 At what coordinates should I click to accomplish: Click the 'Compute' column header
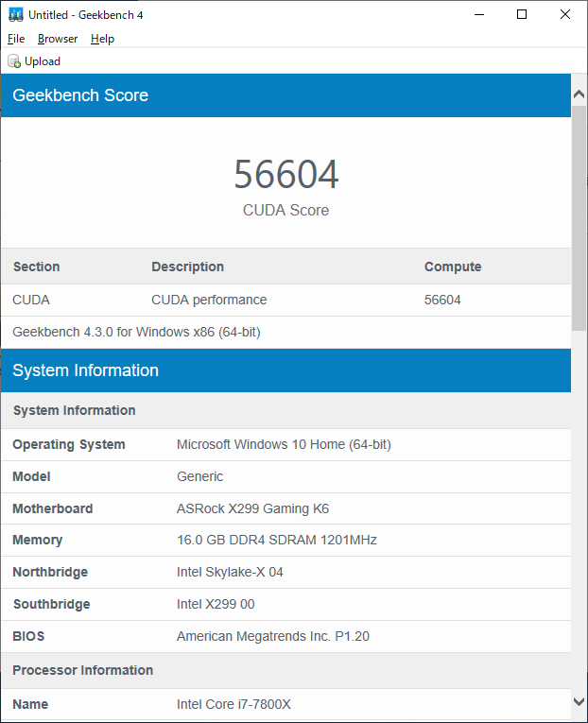pyautogui.click(x=453, y=267)
